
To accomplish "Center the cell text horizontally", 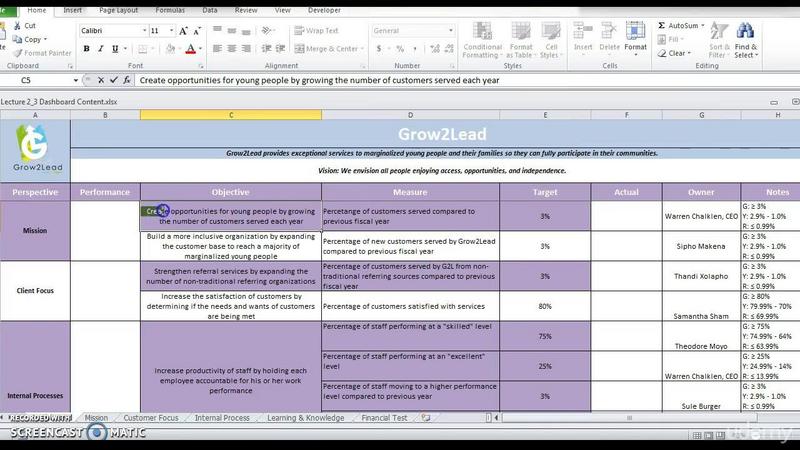I will 232,48.
